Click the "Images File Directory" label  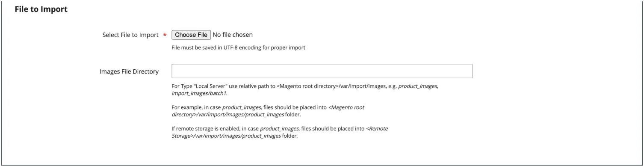(129, 71)
